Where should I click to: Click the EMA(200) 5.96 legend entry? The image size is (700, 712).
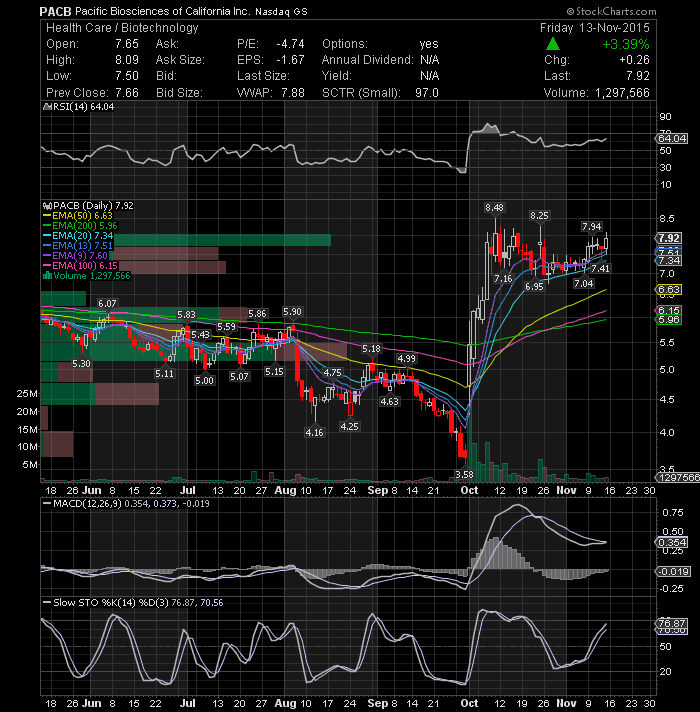click(80, 226)
